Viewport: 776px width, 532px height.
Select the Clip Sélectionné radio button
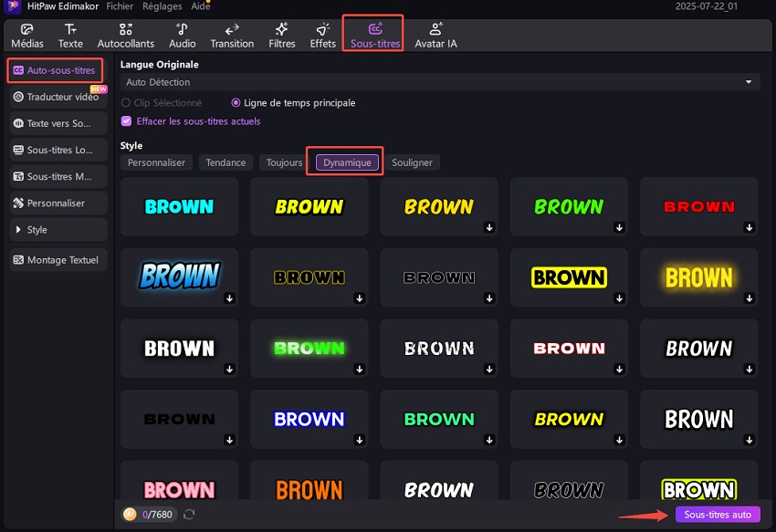click(x=127, y=103)
